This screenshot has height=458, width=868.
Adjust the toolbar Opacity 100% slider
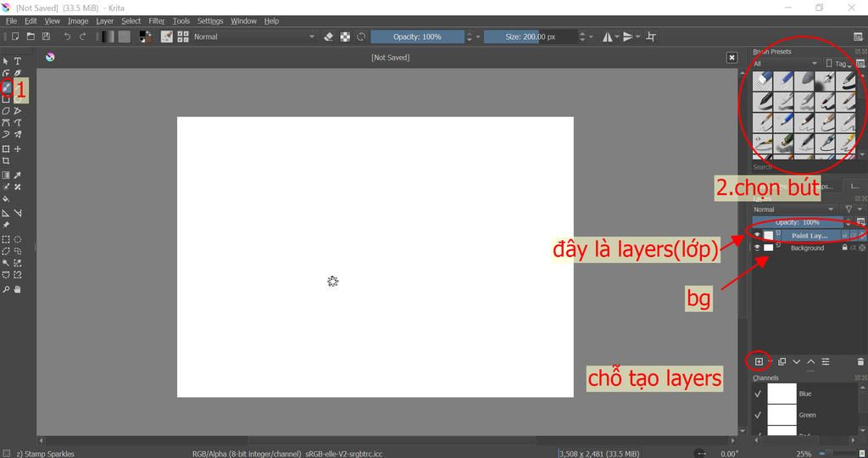pos(417,36)
